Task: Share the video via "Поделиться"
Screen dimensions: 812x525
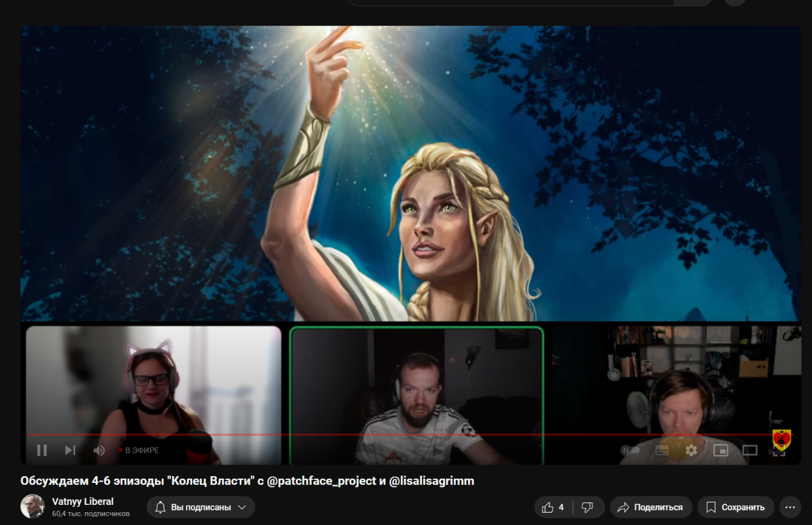Action: (651, 507)
